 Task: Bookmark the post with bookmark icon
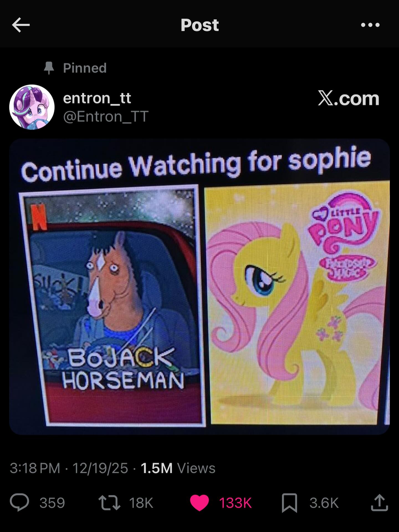(290, 503)
